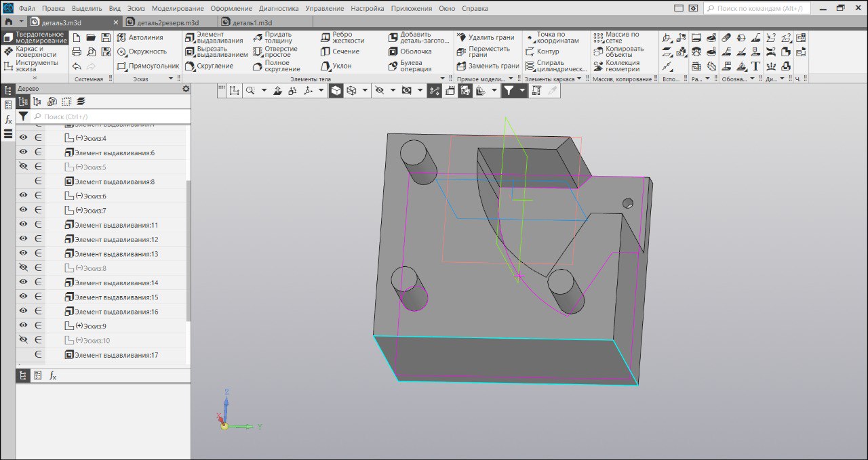
Task: Open the Приложения menu
Action: click(412, 9)
